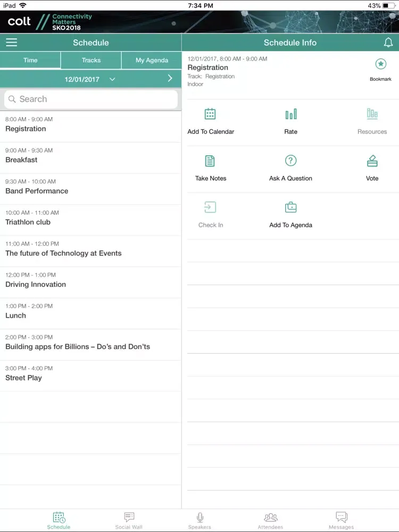Select the Driving Innovation session
The height and width of the screenshot is (532, 399).
pos(90,282)
